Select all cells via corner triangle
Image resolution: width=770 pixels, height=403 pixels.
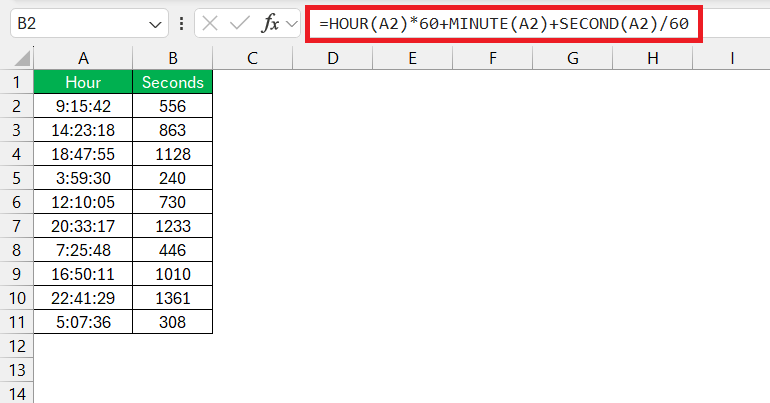click(x=22, y=58)
